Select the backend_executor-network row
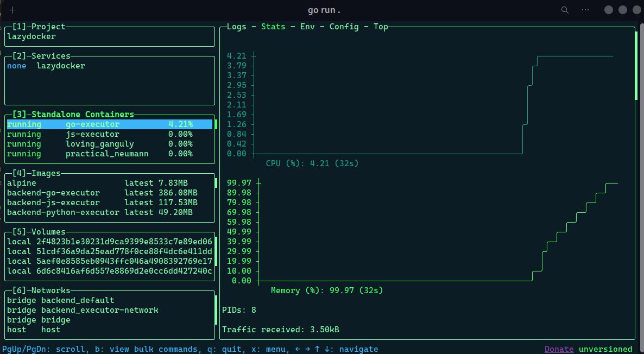This screenshot has height=354, width=644. click(x=110, y=310)
